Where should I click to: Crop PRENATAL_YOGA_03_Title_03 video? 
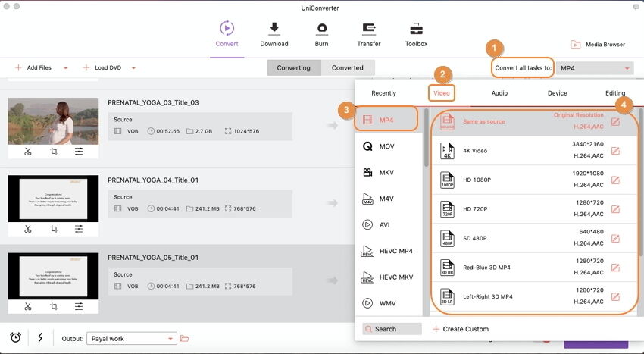click(x=54, y=152)
